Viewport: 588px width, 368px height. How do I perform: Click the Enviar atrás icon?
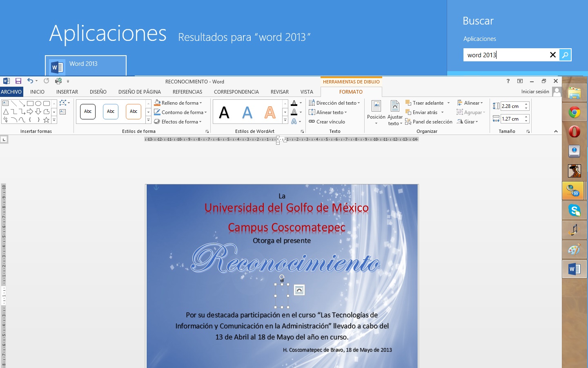(424, 112)
